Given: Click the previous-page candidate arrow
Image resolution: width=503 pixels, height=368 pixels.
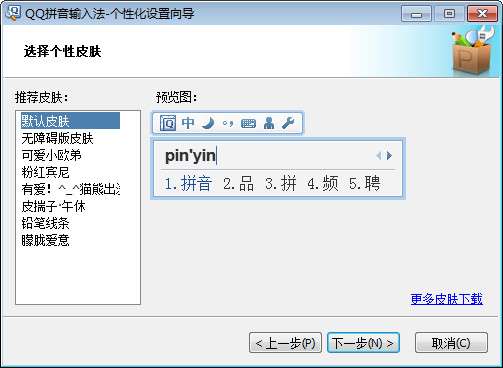Looking at the screenshot, I should click(x=379, y=156).
